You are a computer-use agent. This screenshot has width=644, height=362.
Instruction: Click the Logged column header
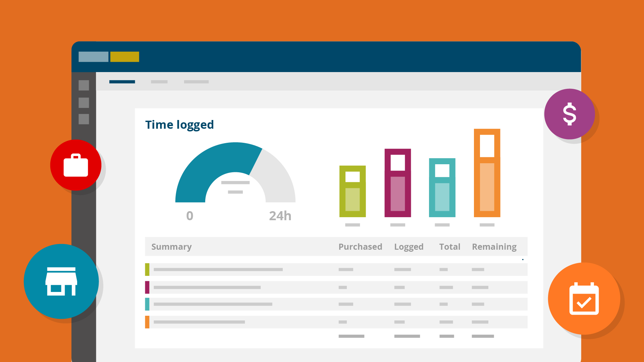409,247
